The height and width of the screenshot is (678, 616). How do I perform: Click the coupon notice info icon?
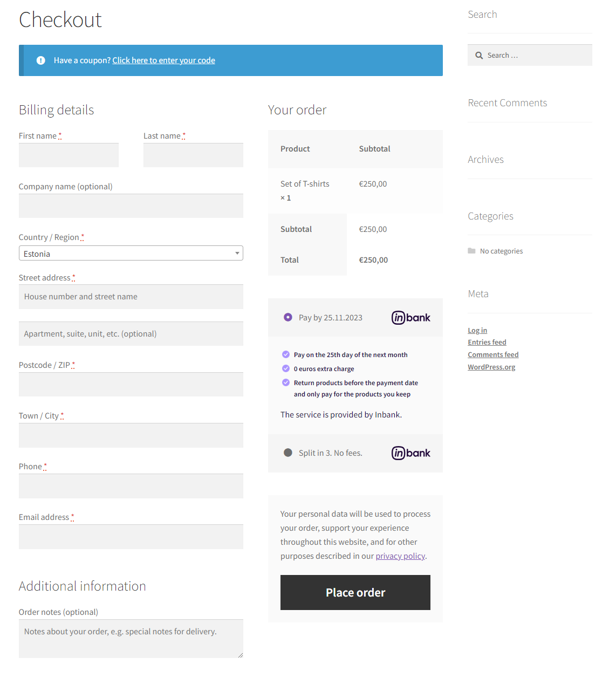(40, 60)
